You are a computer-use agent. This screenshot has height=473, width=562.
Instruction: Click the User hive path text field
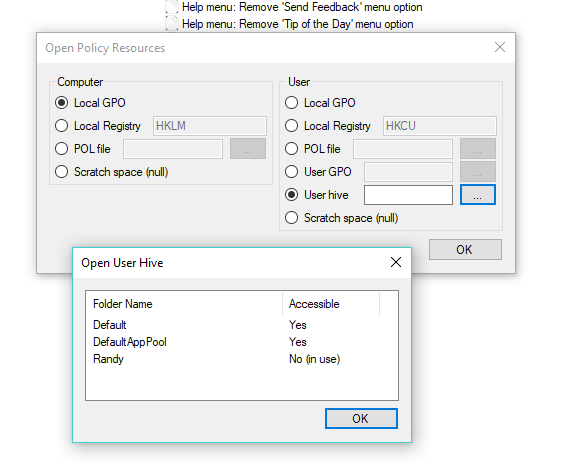(x=408, y=195)
